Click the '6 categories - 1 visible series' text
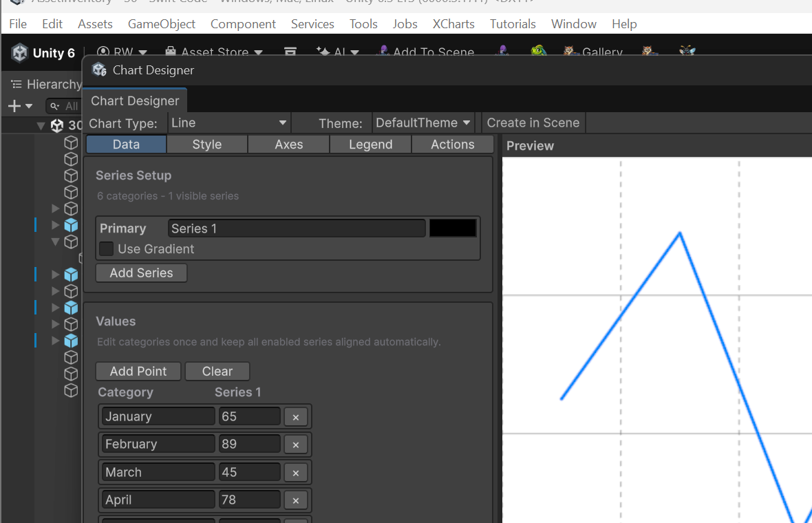 tap(168, 196)
